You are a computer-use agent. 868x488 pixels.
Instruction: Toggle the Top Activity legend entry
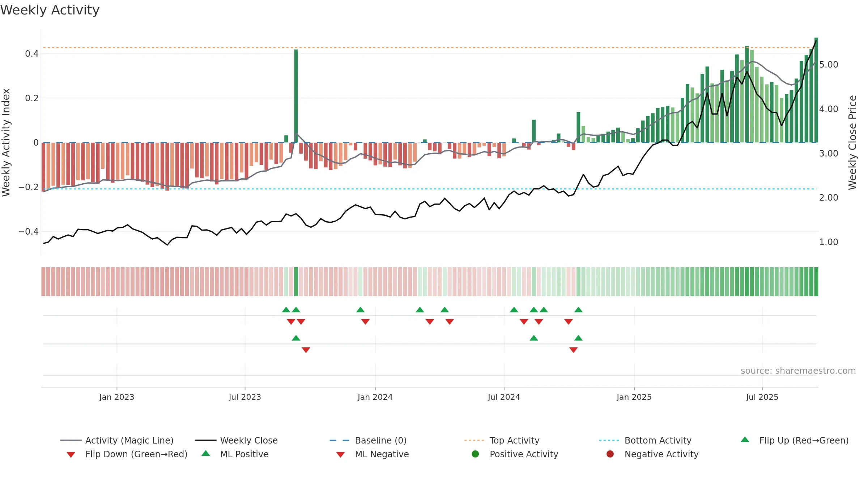tap(502, 440)
